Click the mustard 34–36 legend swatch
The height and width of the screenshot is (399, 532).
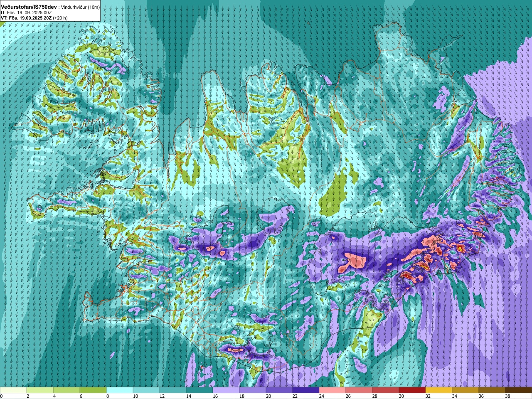coord(465,390)
